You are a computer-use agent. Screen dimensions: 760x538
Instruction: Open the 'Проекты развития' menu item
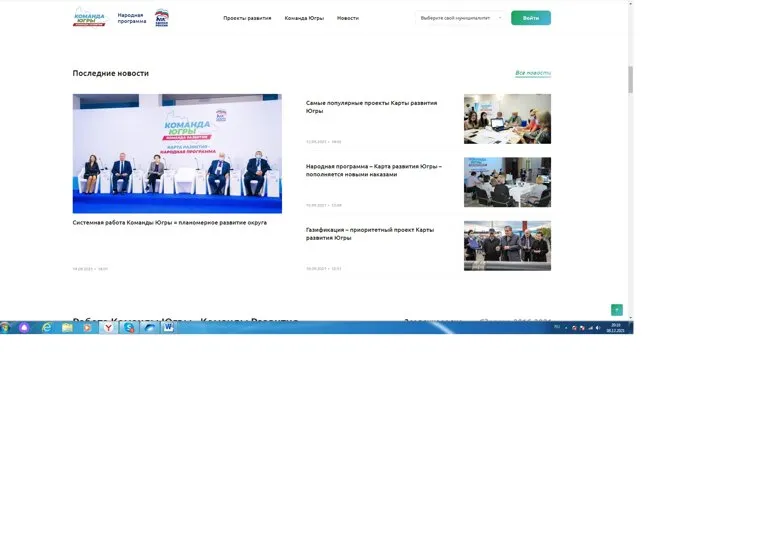click(x=246, y=18)
